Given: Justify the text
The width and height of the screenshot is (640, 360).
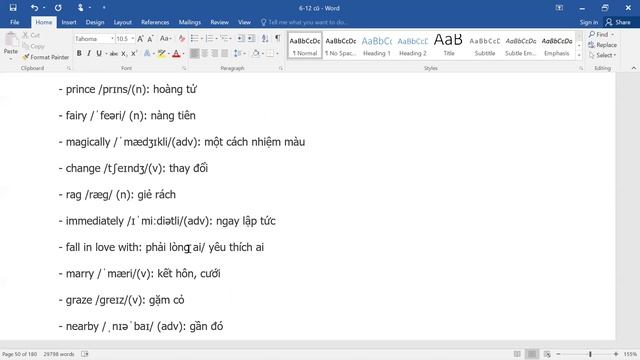Looking at the screenshot, I should tap(224, 53).
